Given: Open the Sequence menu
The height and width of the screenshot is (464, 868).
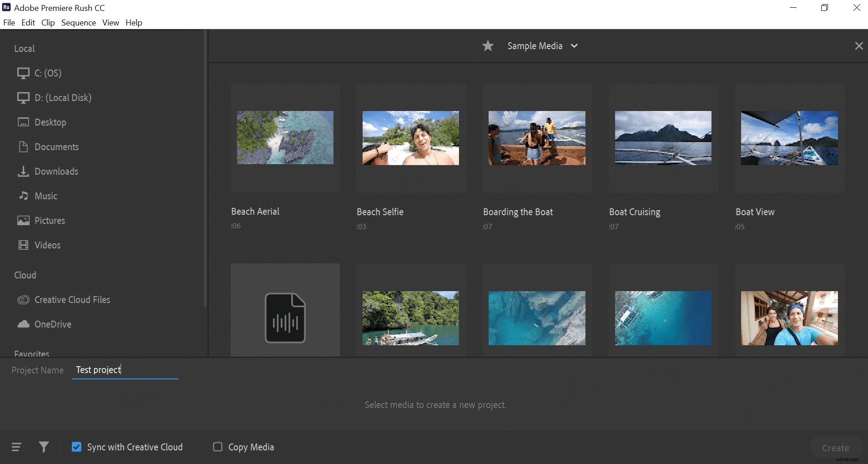Looking at the screenshot, I should 78,22.
